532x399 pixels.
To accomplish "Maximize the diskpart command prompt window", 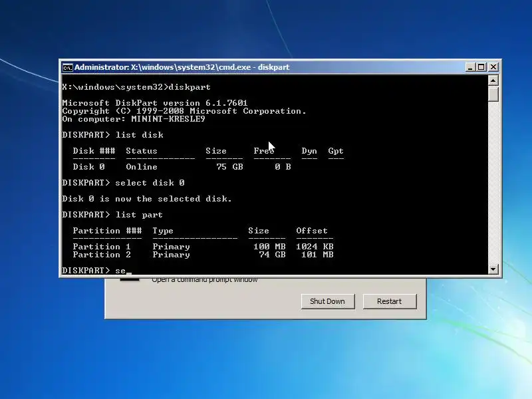I will [481, 67].
